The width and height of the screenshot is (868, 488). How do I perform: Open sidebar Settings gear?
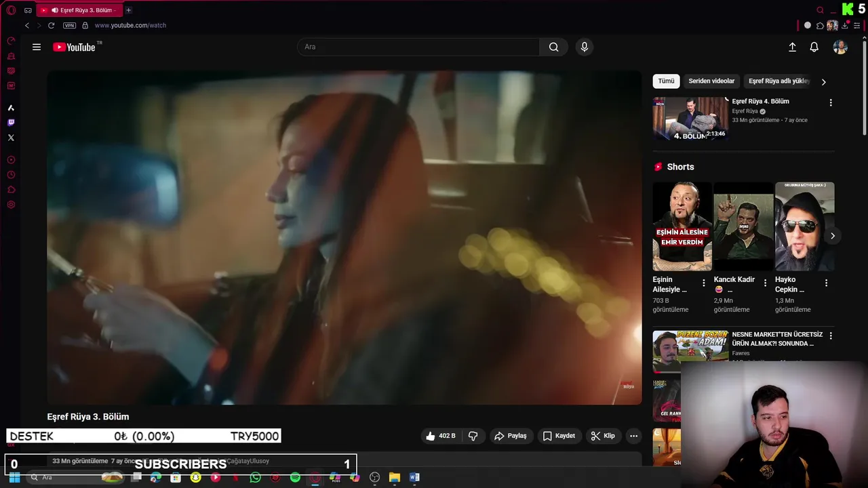click(11, 205)
